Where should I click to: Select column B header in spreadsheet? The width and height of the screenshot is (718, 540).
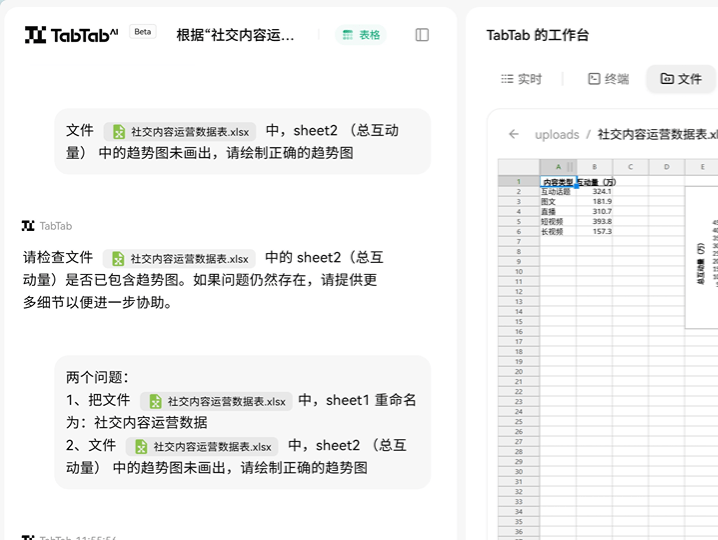[x=594, y=166]
